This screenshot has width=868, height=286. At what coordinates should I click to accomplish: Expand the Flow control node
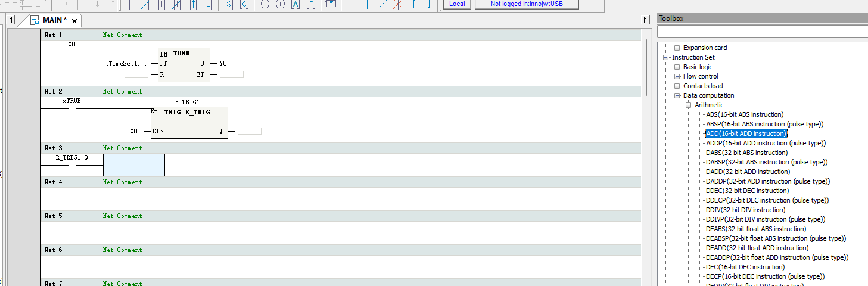click(x=677, y=76)
